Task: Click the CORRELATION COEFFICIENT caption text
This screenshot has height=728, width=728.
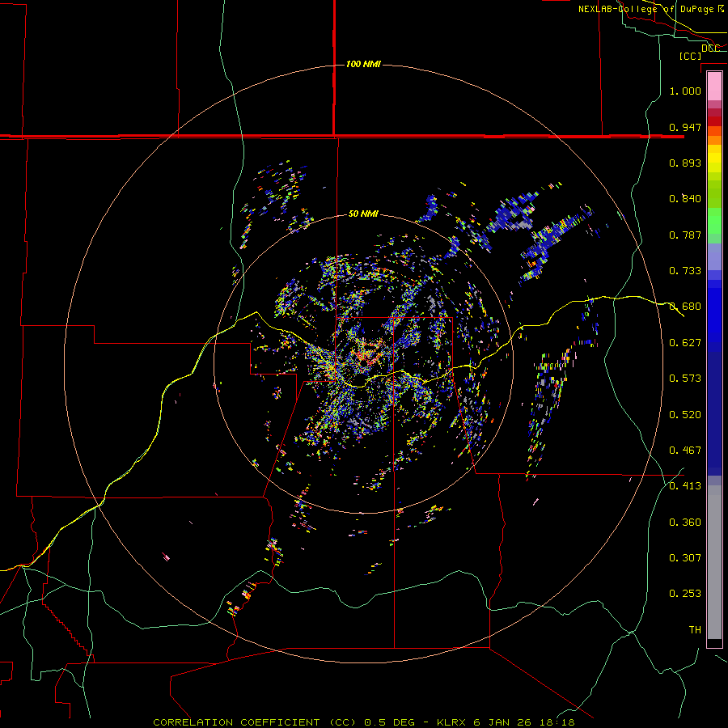Action: pos(236,722)
